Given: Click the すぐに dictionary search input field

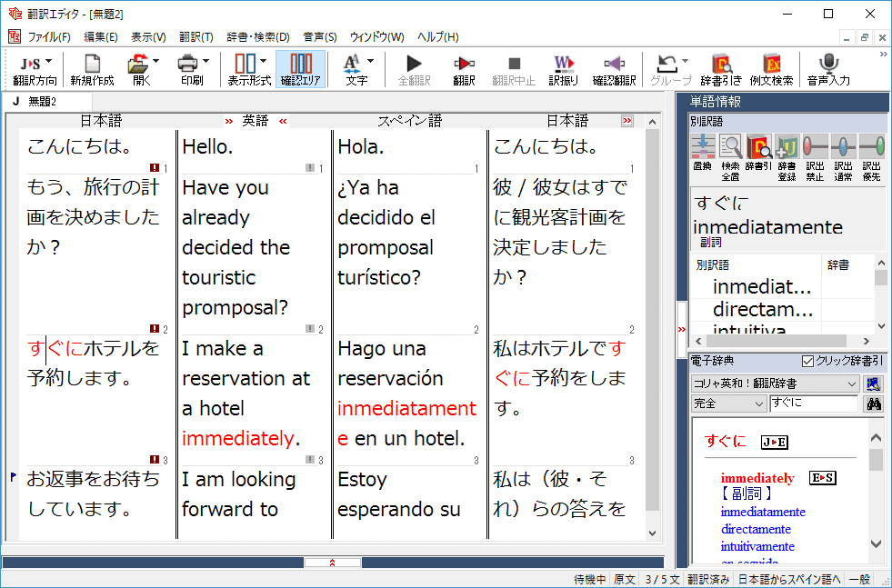Looking at the screenshot, I should tap(812, 404).
